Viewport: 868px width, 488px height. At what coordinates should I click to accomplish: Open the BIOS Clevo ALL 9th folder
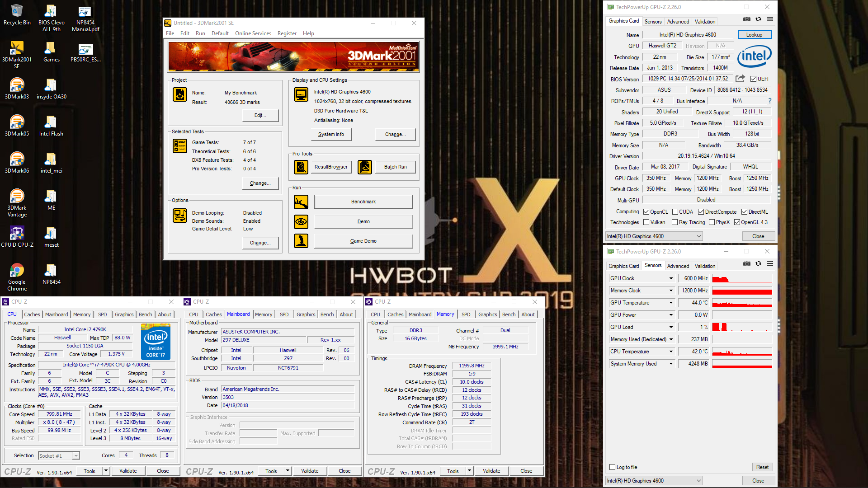(x=51, y=18)
